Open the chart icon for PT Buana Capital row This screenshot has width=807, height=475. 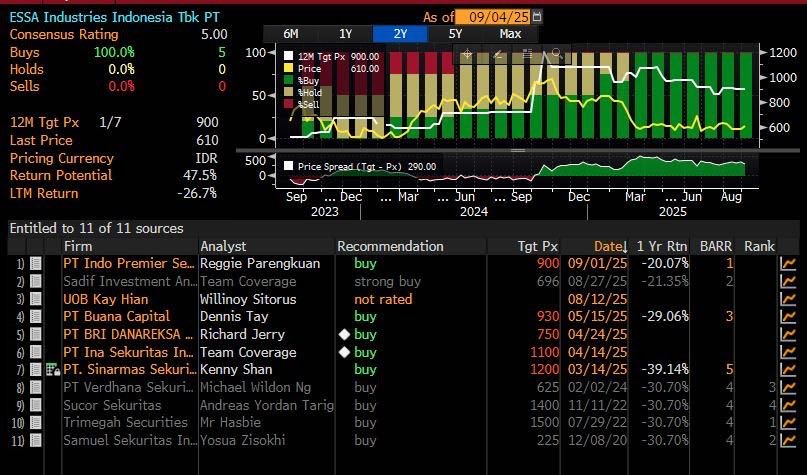787,316
